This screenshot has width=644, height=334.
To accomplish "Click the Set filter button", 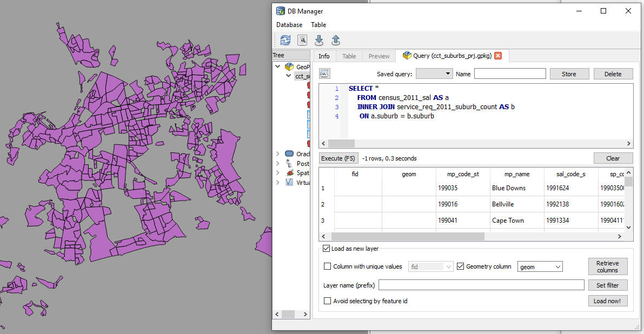I will coord(607,285).
